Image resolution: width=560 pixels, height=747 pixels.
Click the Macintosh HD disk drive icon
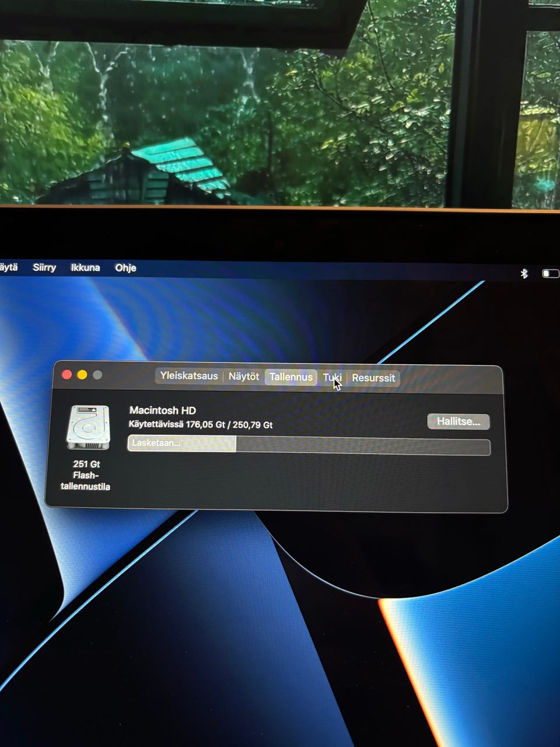pos(88,428)
